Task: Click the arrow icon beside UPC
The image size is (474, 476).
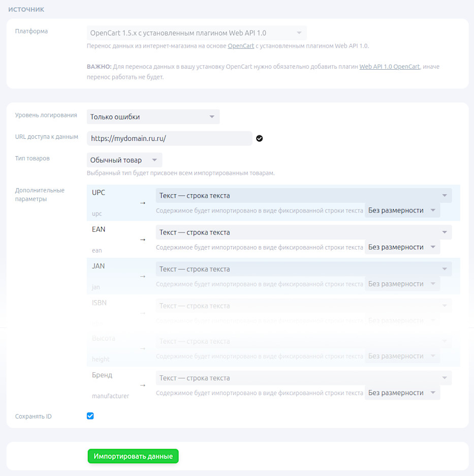Action: pos(142,203)
